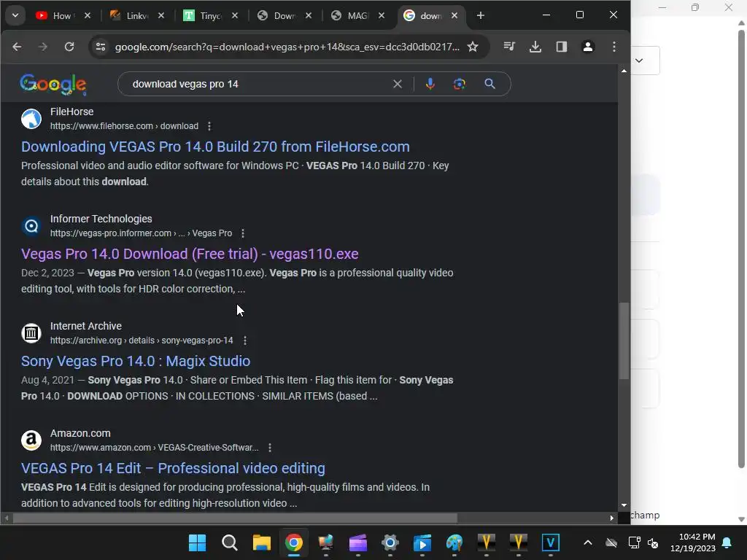Screen dimensions: 747x560
Task: Open taskbar clock showing 10:42 PM
Action: [x=693, y=542]
